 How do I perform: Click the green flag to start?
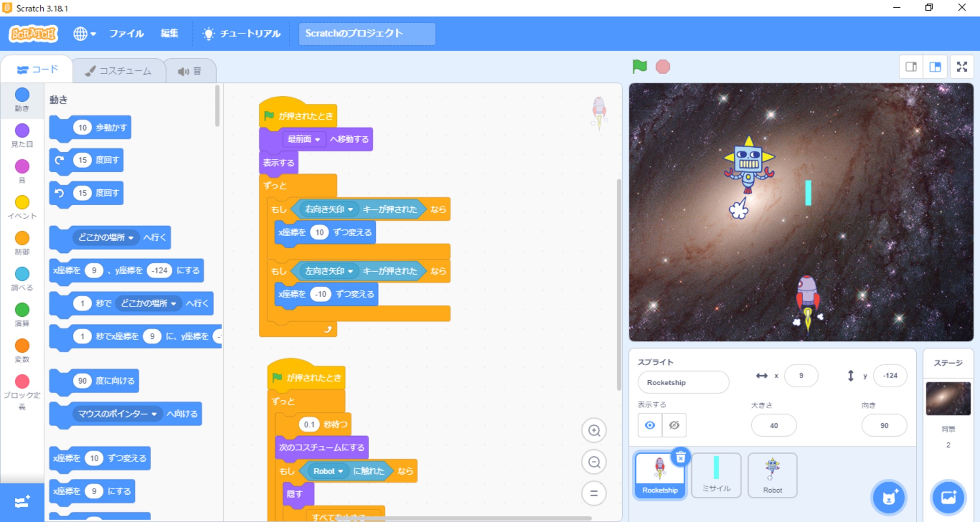click(x=639, y=67)
